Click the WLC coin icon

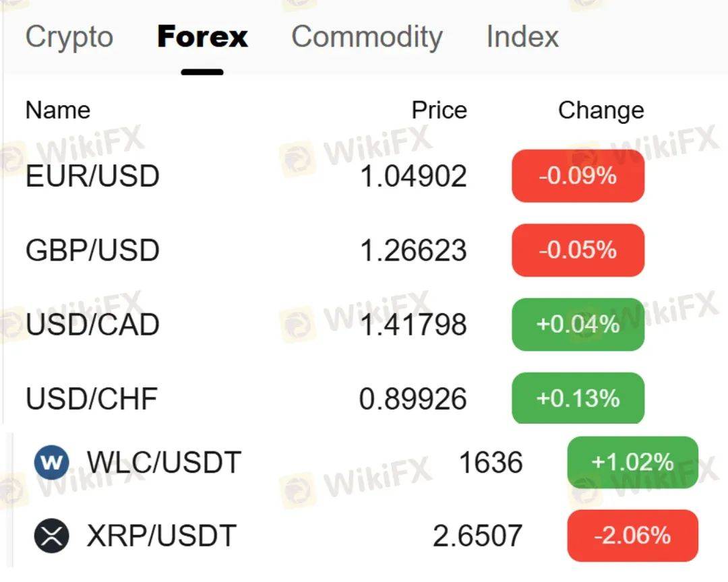(51, 462)
